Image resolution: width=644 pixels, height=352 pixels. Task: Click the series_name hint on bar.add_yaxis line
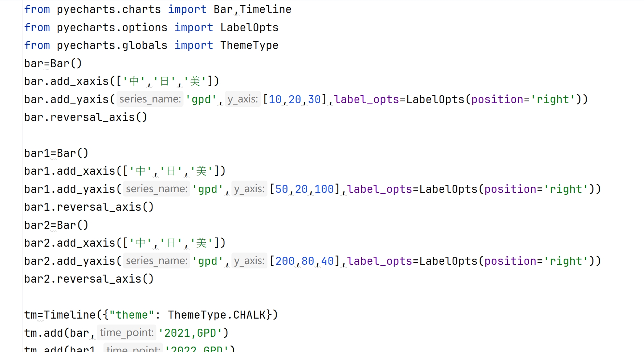click(150, 99)
